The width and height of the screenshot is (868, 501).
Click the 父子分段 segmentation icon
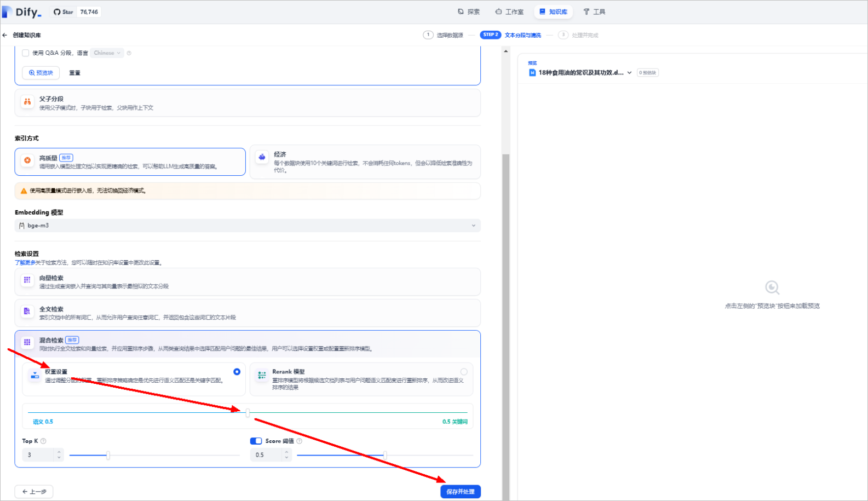[27, 102]
